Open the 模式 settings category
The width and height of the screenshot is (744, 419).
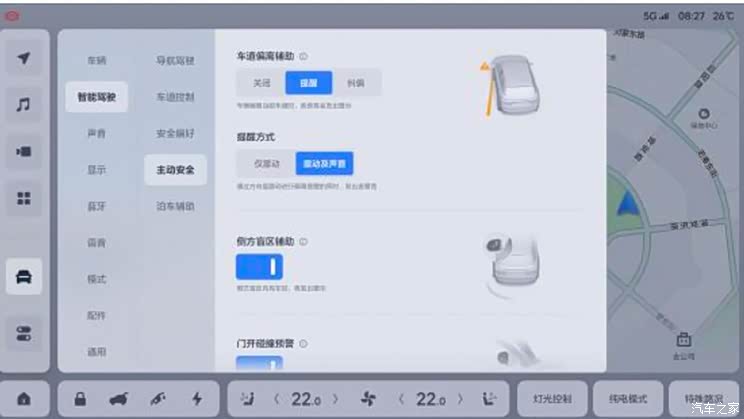[x=97, y=279]
